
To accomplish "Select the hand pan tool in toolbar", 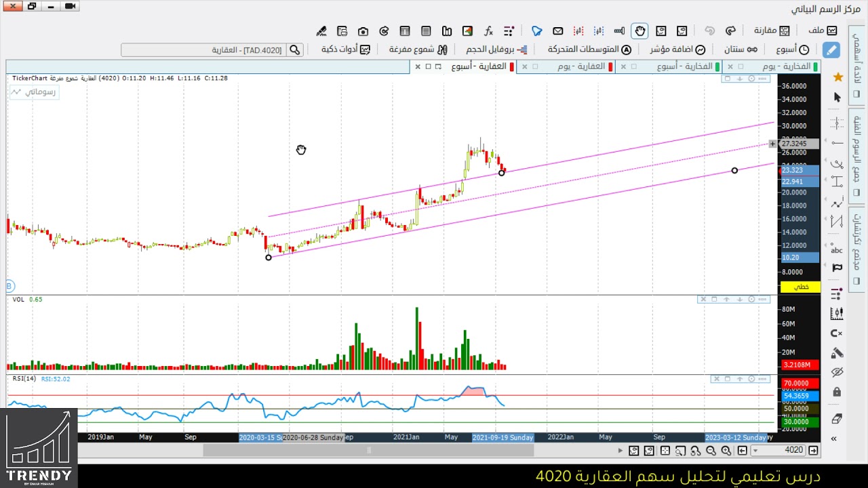I will click(x=639, y=30).
